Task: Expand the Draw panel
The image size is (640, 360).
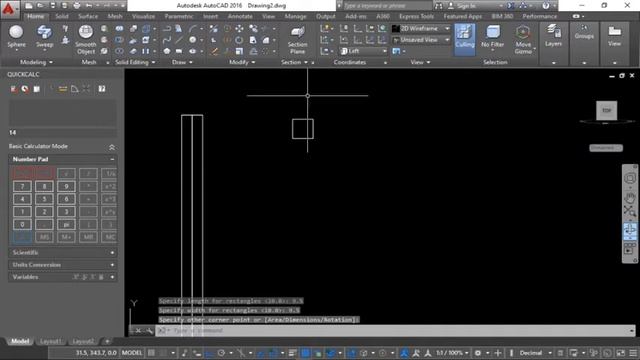Action: pyautogui.click(x=182, y=62)
